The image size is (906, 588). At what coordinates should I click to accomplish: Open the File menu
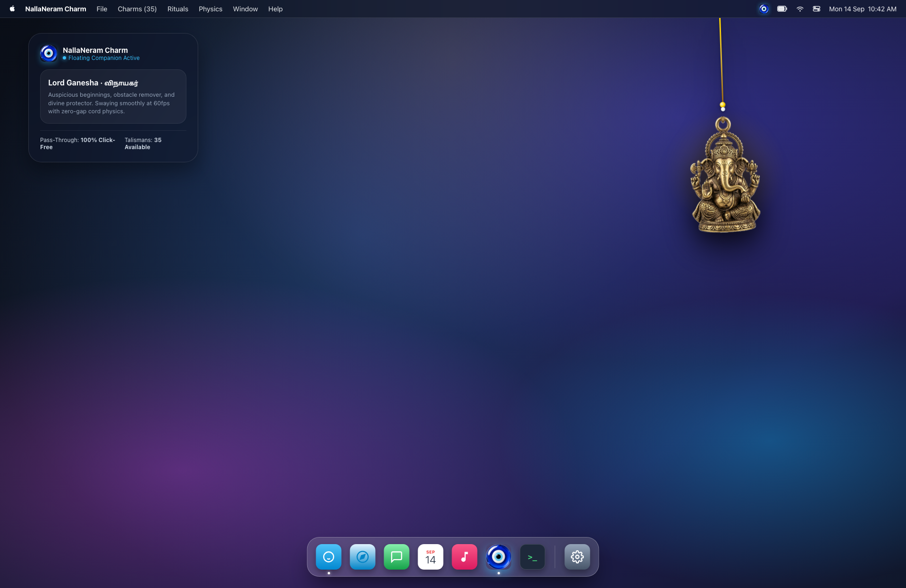point(102,9)
